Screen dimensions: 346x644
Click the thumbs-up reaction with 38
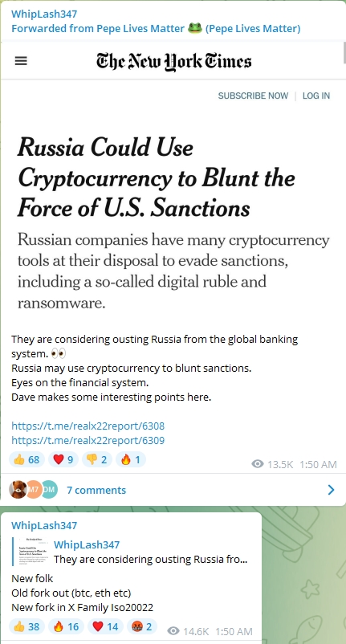(26, 626)
